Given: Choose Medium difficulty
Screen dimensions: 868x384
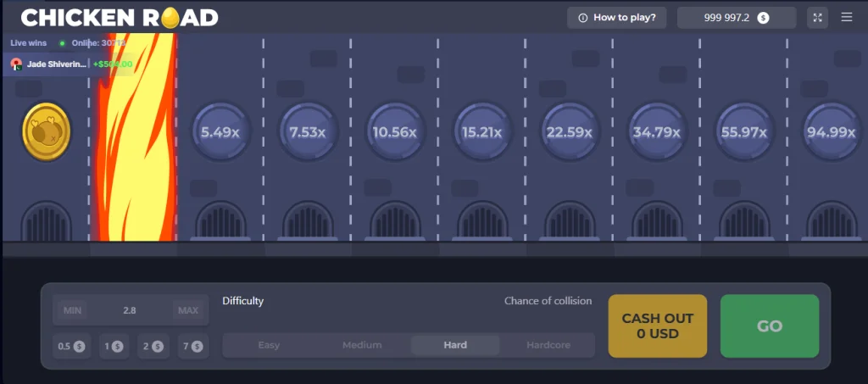Looking at the screenshot, I should [362, 345].
